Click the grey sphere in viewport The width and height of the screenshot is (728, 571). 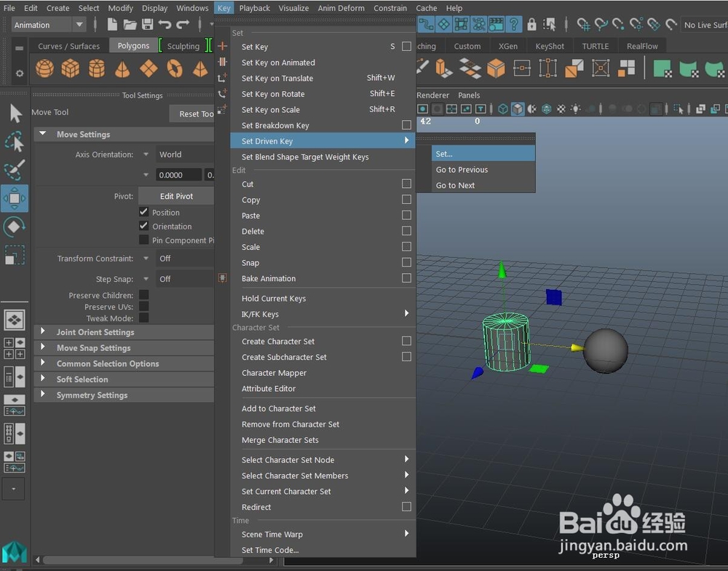tap(606, 351)
